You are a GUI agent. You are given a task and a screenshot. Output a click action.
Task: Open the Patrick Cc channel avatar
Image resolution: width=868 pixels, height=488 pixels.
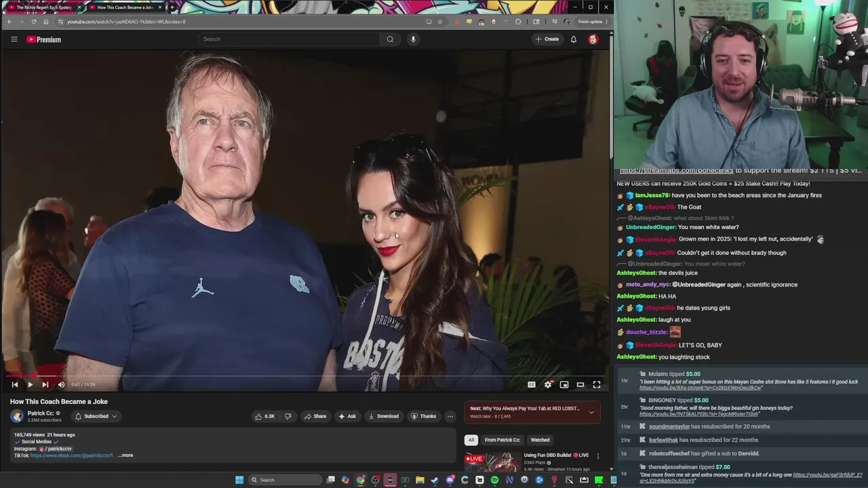coord(17,416)
